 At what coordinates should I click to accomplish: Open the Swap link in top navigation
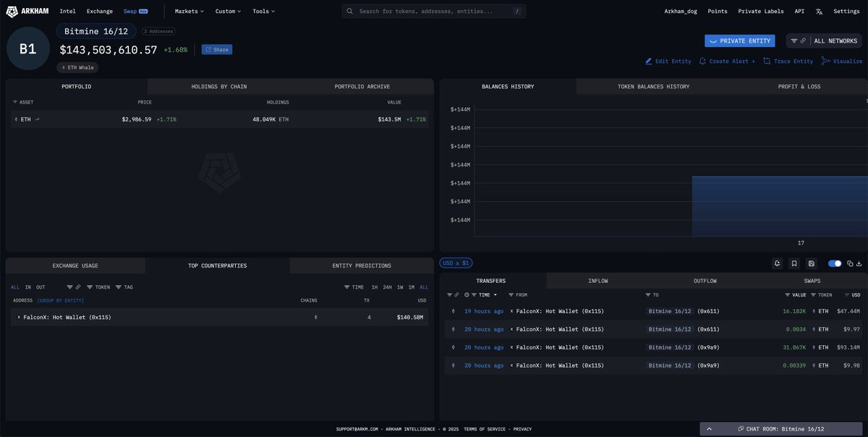coord(135,12)
